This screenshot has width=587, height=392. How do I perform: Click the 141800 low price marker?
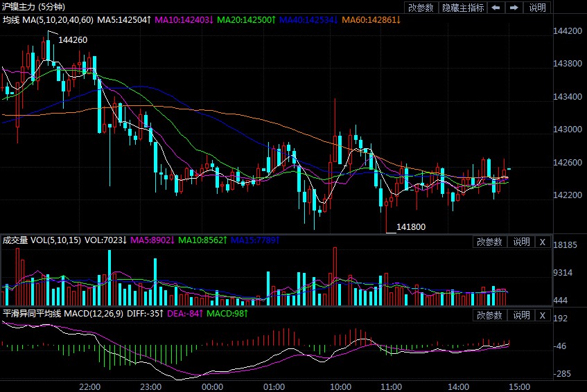(412, 226)
